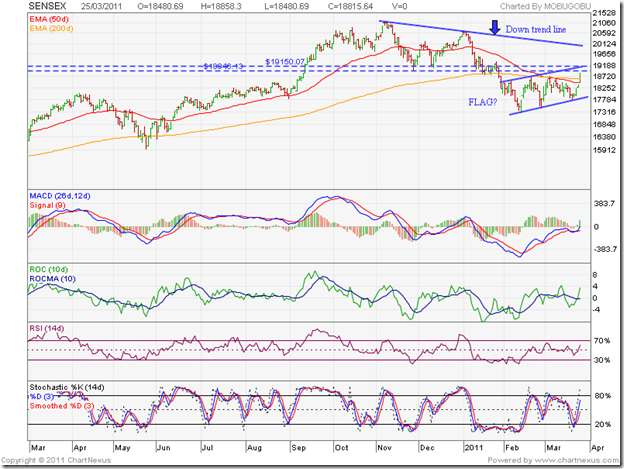The height and width of the screenshot is (469, 624).
Task: Click the low value L=18480.69
Action: (x=286, y=6)
